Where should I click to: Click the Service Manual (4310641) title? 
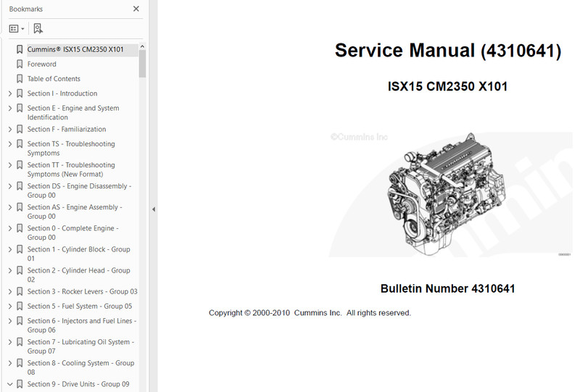coord(448,50)
